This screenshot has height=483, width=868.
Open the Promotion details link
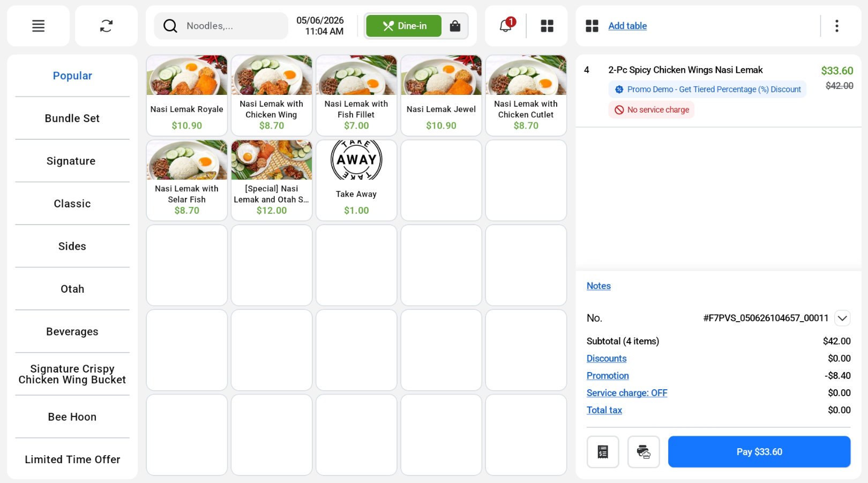[608, 376]
